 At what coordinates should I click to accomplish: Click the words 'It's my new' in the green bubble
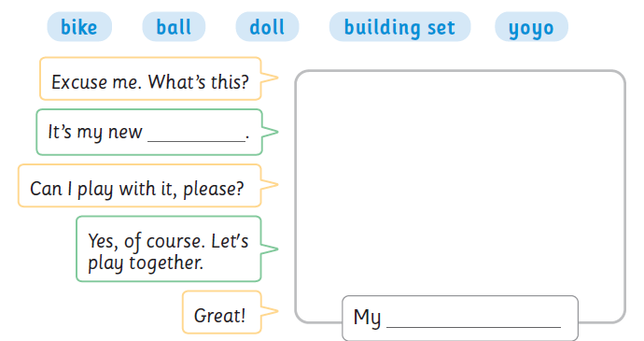(95, 133)
